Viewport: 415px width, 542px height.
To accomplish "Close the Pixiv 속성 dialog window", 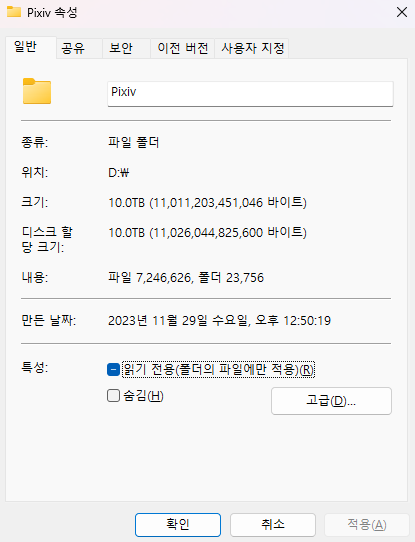I will (x=402, y=12).
